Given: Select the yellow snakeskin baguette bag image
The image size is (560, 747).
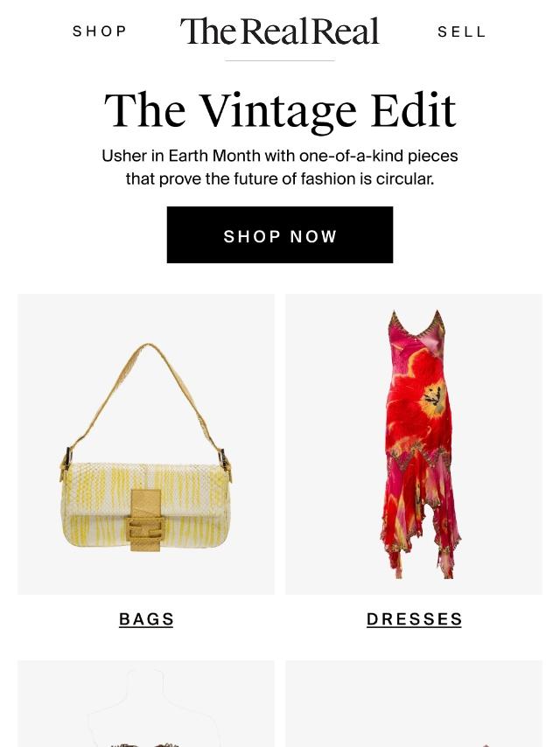Looking at the screenshot, I should (146, 444).
